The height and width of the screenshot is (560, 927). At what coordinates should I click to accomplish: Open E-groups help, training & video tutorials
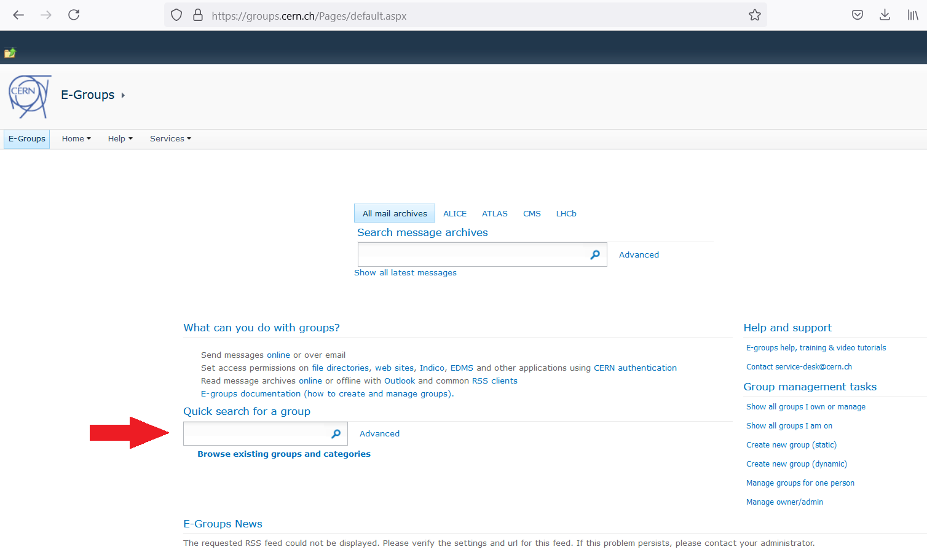point(816,348)
